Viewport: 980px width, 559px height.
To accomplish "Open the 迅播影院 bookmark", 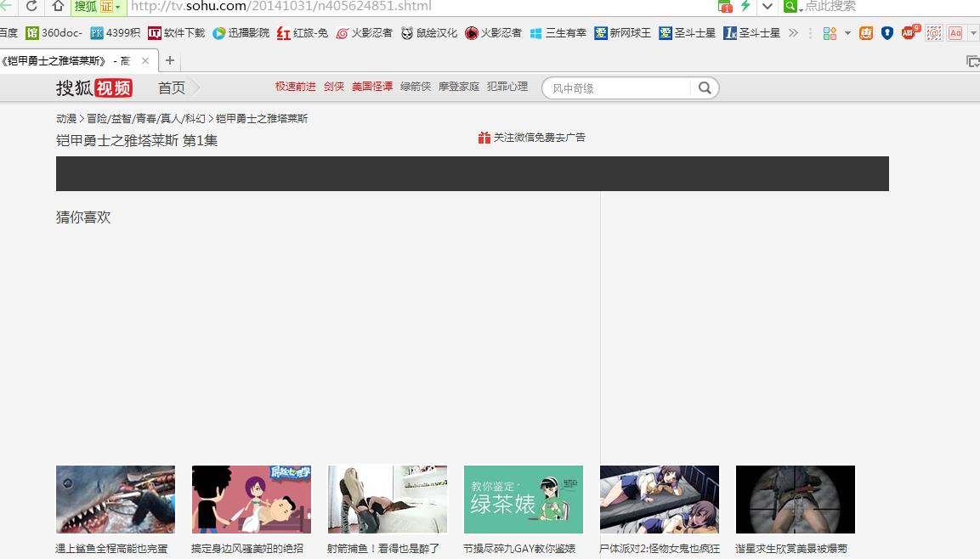I will tap(241, 32).
